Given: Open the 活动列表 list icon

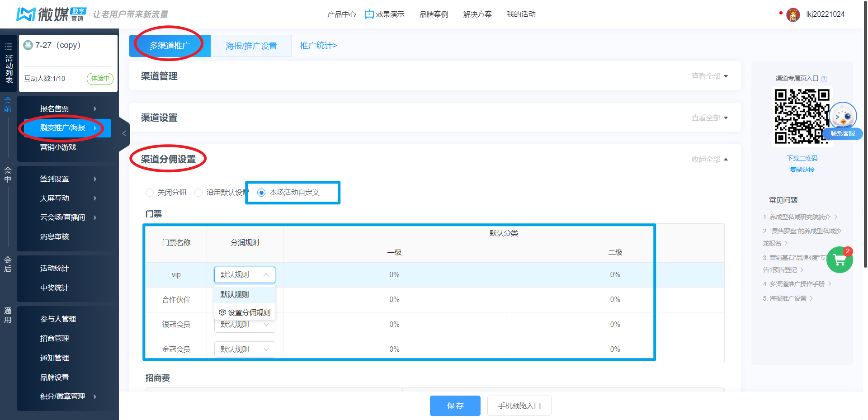Looking at the screenshot, I should [x=8, y=47].
